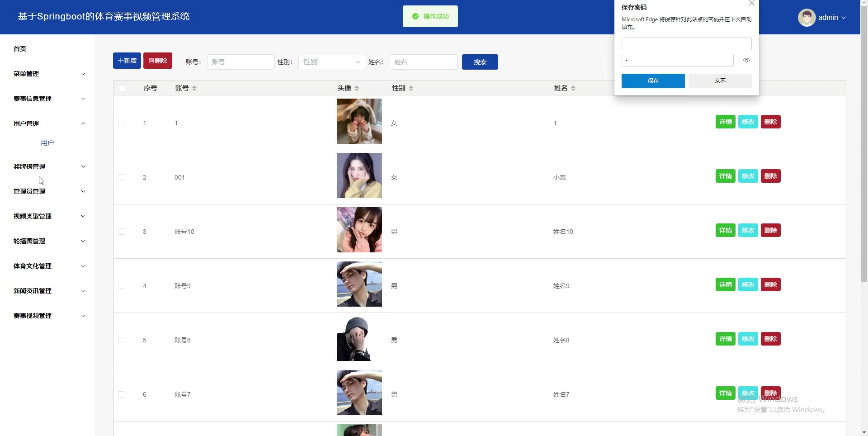
Task: Click the red 删除 trash button in toolbar
Action: click(x=158, y=61)
